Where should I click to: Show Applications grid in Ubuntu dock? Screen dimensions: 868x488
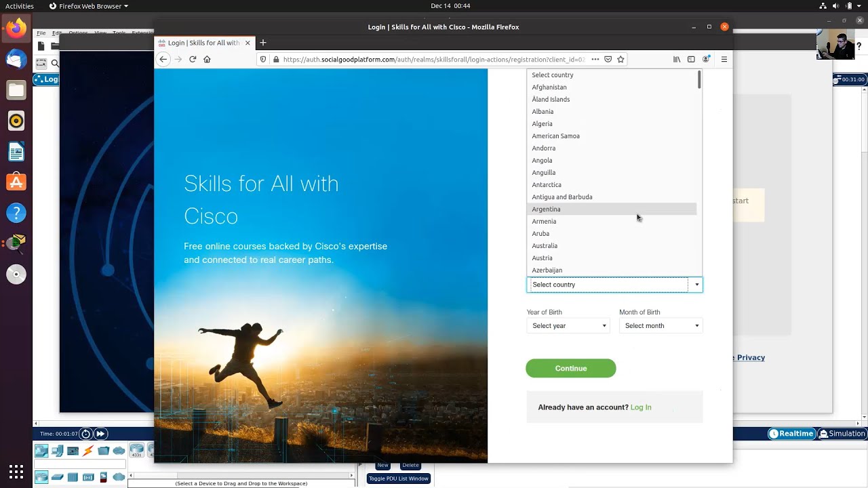tap(16, 472)
